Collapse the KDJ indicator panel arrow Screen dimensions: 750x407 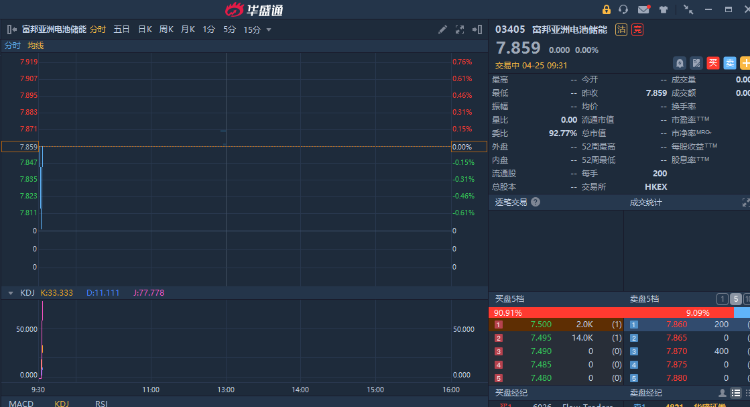click(10, 293)
